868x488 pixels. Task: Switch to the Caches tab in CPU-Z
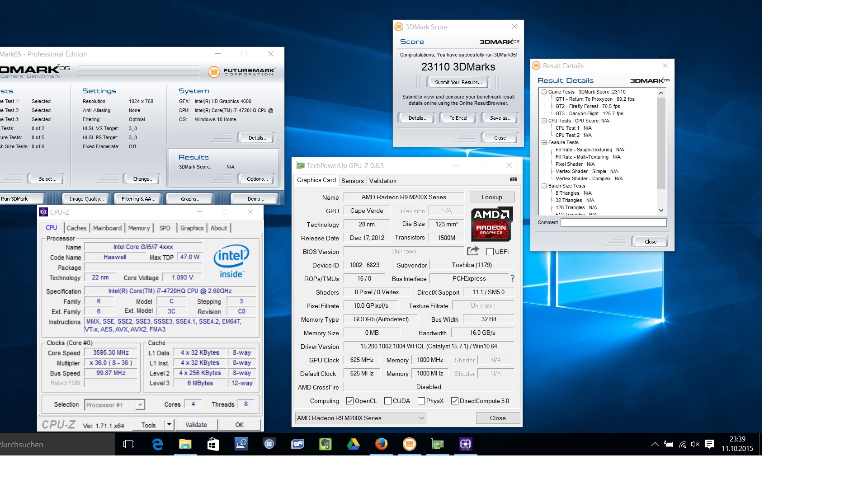[x=76, y=228]
